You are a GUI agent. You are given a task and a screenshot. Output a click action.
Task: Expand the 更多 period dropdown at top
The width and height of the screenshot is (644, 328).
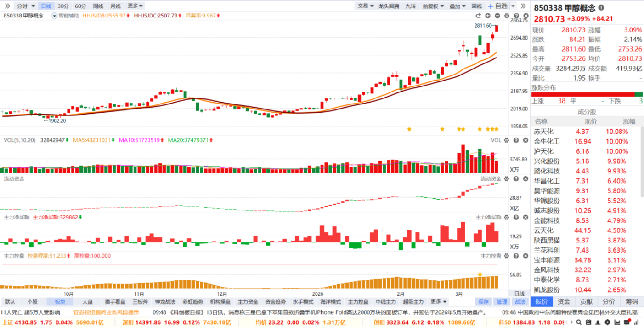[x=135, y=6]
